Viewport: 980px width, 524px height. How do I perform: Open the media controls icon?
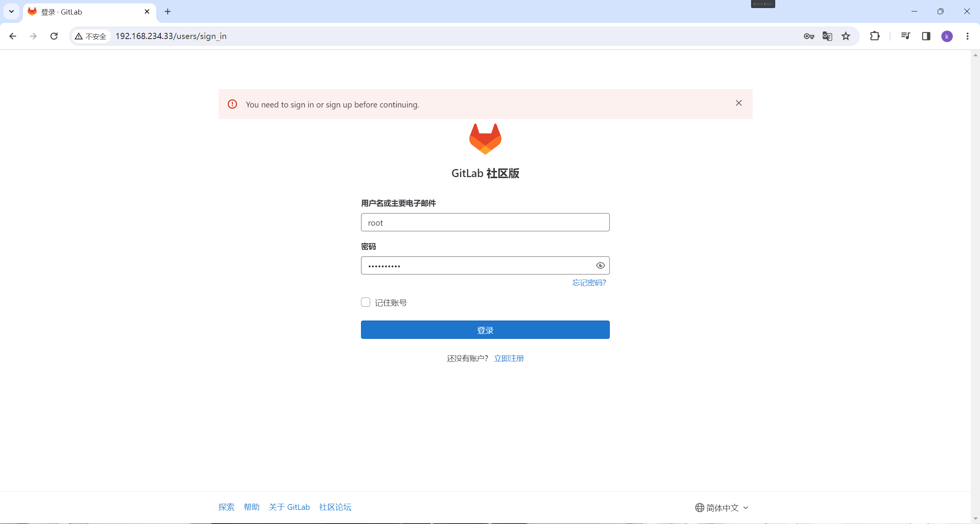pos(906,36)
